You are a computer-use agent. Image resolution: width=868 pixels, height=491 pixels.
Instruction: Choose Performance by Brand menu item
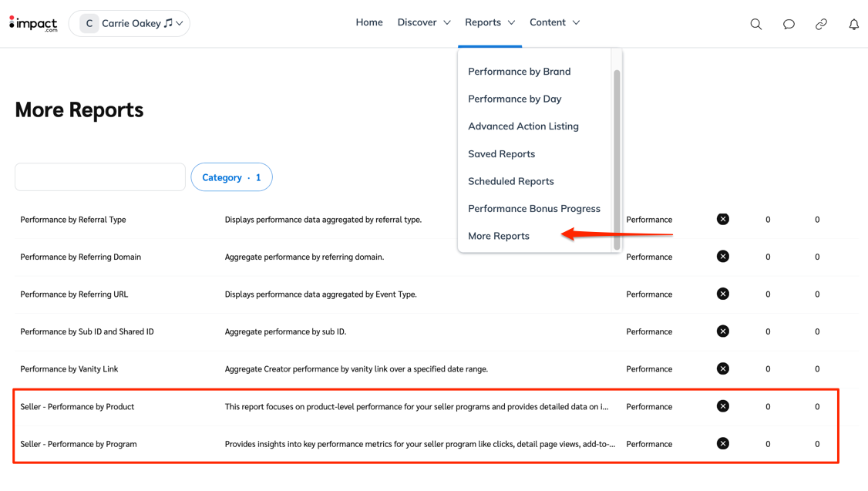(x=519, y=72)
